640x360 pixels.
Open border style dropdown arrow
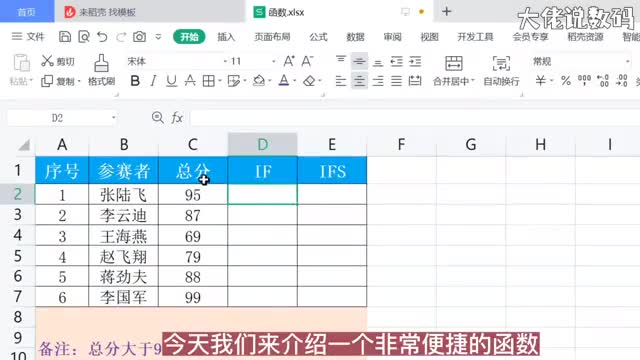(x=219, y=81)
